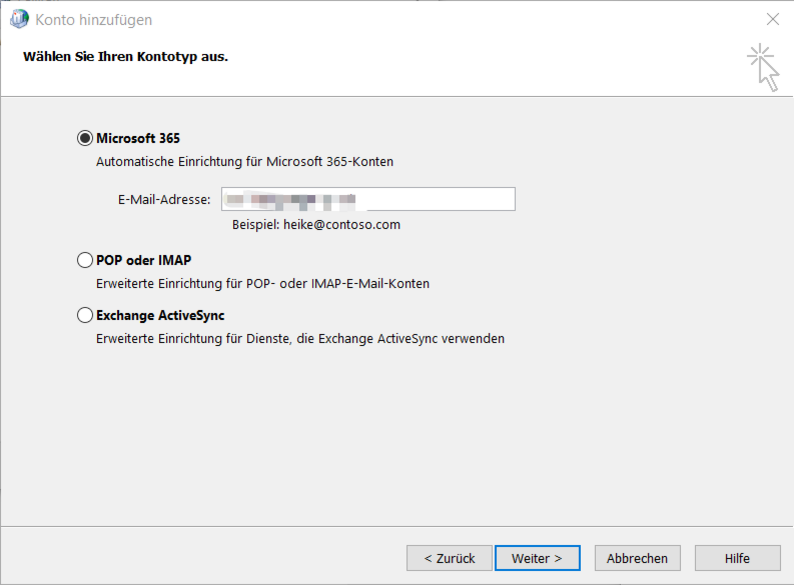The width and height of the screenshot is (794, 585).
Task: Open help via the Hilfe button
Action: pyautogui.click(x=737, y=558)
